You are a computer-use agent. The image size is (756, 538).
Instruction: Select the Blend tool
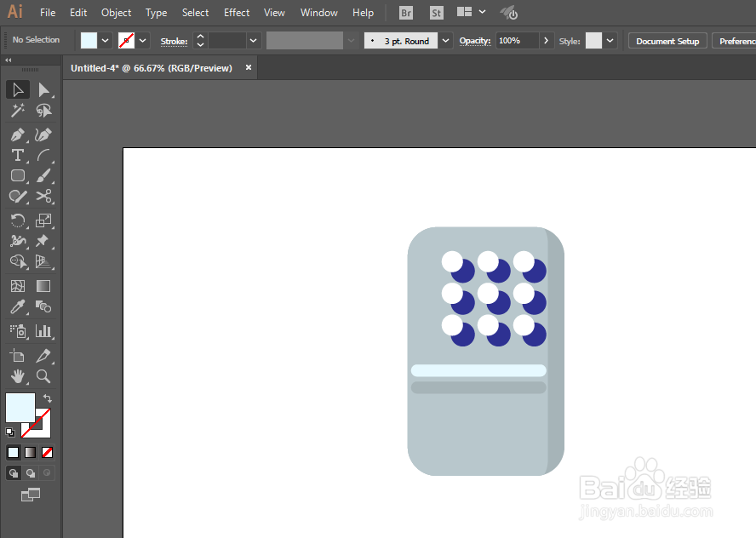click(x=43, y=306)
